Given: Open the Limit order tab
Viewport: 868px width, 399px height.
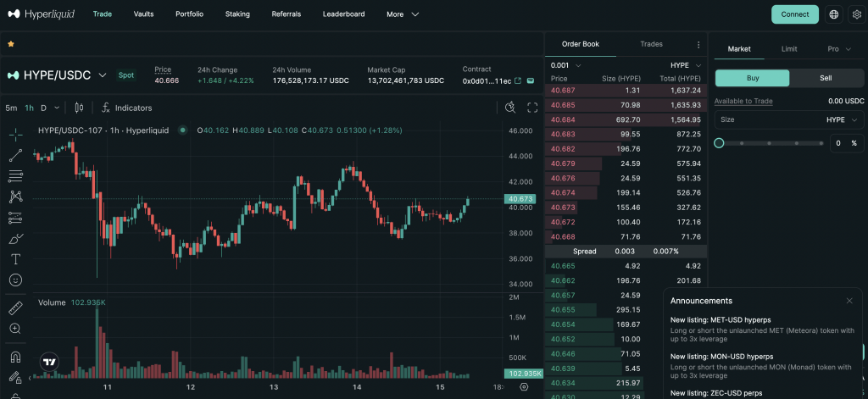Looking at the screenshot, I should coord(788,49).
